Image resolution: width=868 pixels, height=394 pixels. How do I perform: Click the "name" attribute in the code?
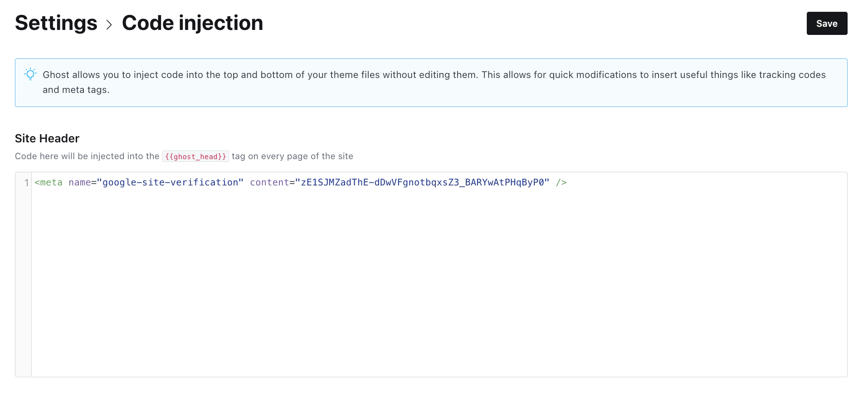pos(79,183)
